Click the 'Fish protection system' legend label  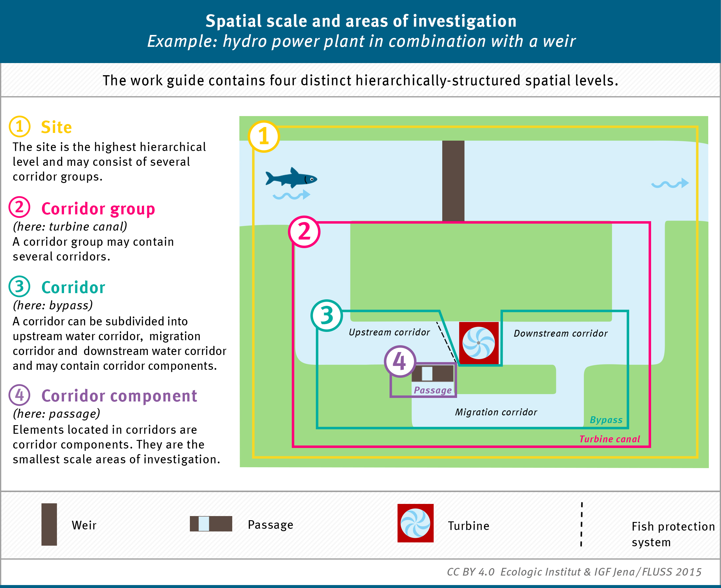coord(673,534)
